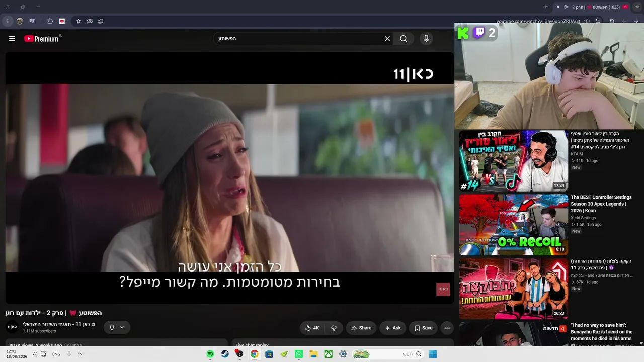
Task: Open site settings tune icon
Action: [x=598, y=21]
